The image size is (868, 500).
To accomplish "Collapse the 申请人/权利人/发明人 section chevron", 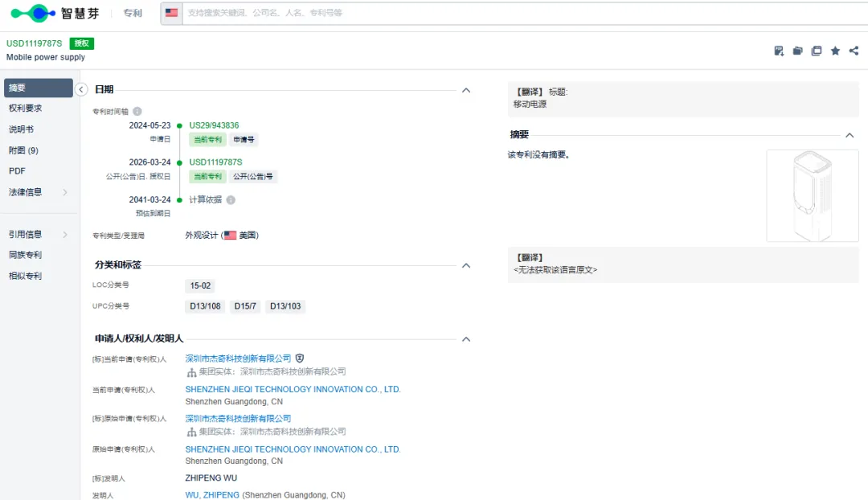I will pos(466,339).
